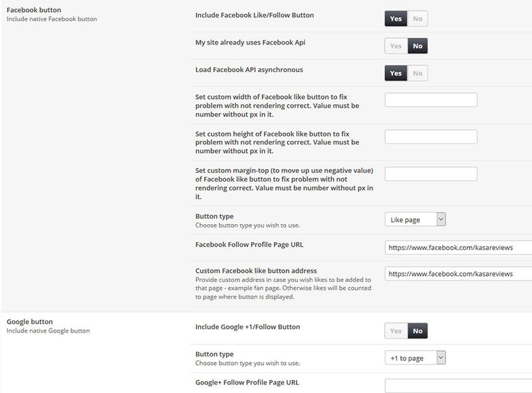Choose No for My site already uses Facebook Api

pyautogui.click(x=418, y=46)
